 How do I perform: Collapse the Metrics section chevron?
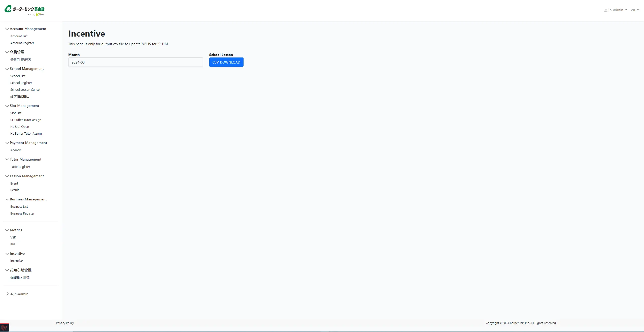pyautogui.click(x=7, y=230)
